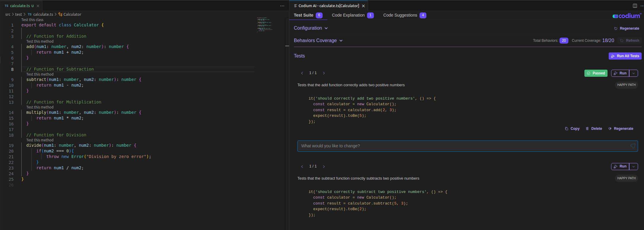Regenerate the add test
The height and width of the screenshot is (230, 644).
[621, 129]
